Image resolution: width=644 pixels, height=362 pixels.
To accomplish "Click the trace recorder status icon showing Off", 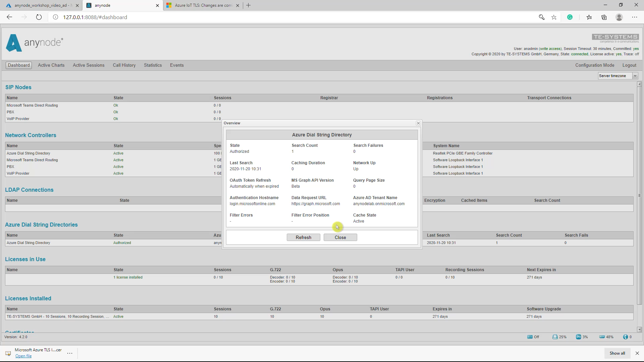I will tap(530, 337).
